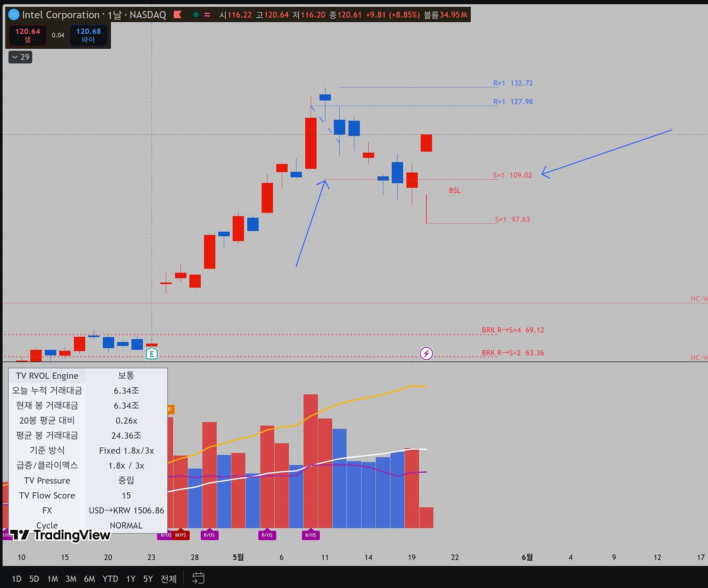This screenshot has height=588, width=708.
Task: Click the R×1 132.72 resistance label
Action: (513, 83)
